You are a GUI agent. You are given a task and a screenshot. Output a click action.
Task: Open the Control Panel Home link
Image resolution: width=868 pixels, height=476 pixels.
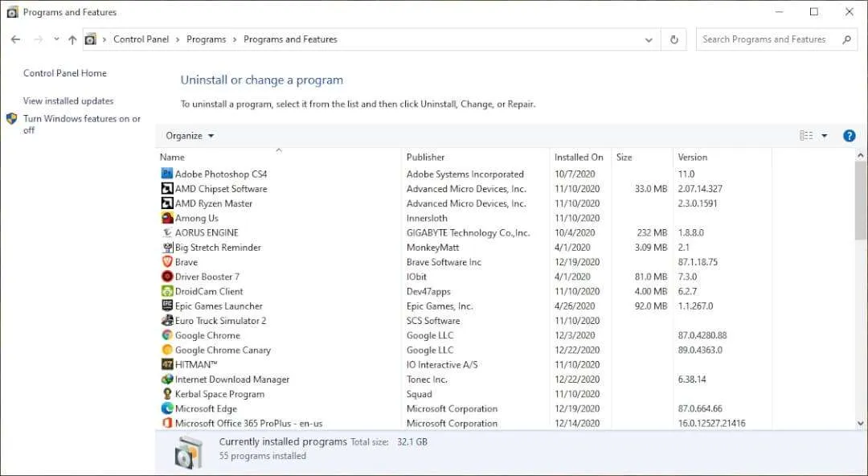(65, 72)
